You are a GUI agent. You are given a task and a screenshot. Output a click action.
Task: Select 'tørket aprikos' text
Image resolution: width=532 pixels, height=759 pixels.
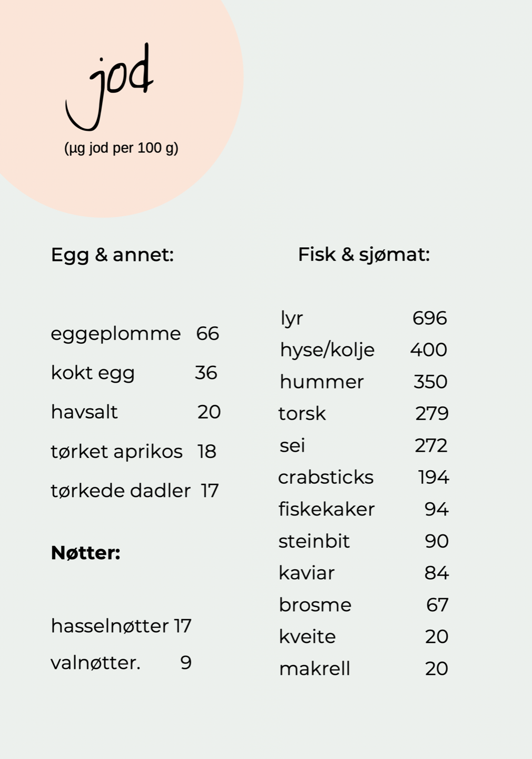pyautogui.click(x=117, y=452)
